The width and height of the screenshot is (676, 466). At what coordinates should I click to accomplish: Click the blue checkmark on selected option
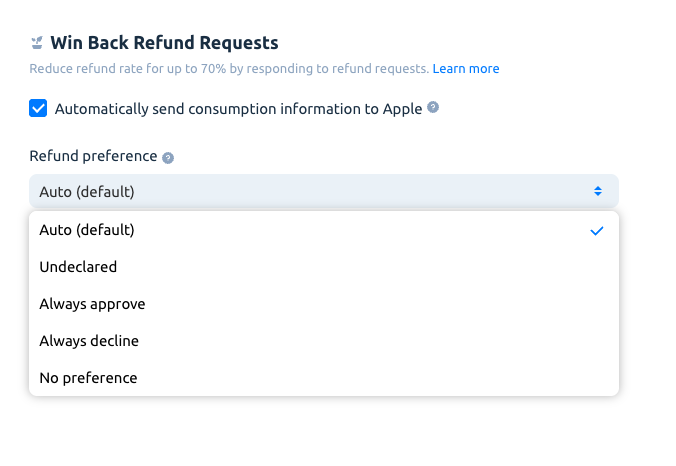pyautogui.click(x=597, y=231)
